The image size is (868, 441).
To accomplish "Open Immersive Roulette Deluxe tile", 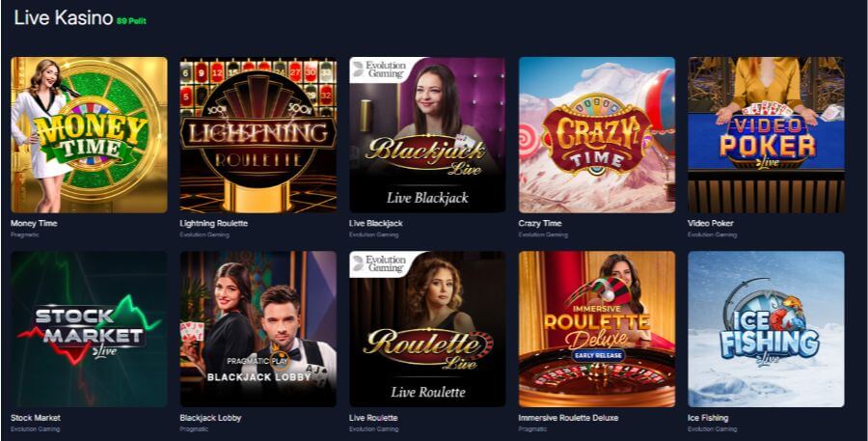I will pyautogui.click(x=597, y=329).
